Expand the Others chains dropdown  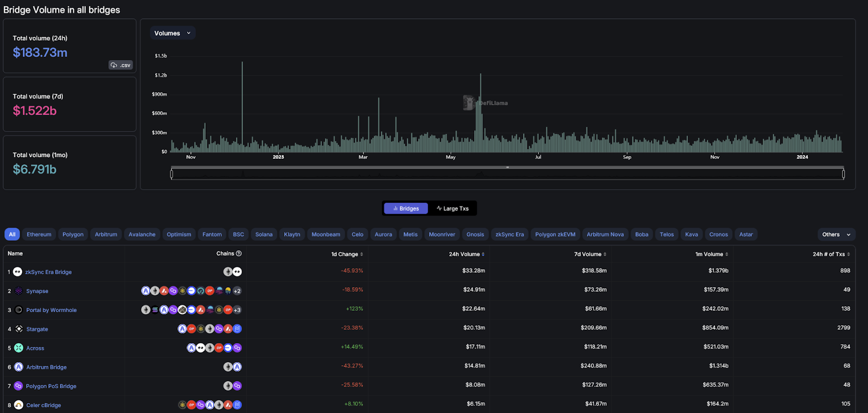coord(836,235)
